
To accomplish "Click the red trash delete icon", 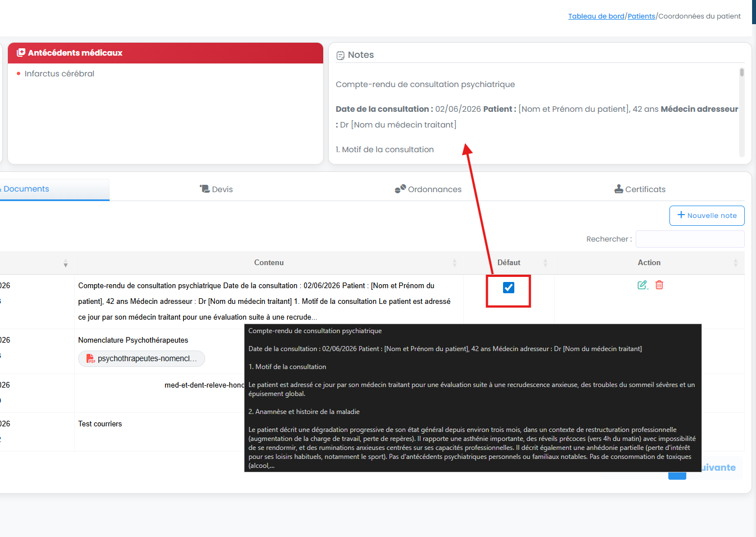I will [x=659, y=285].
